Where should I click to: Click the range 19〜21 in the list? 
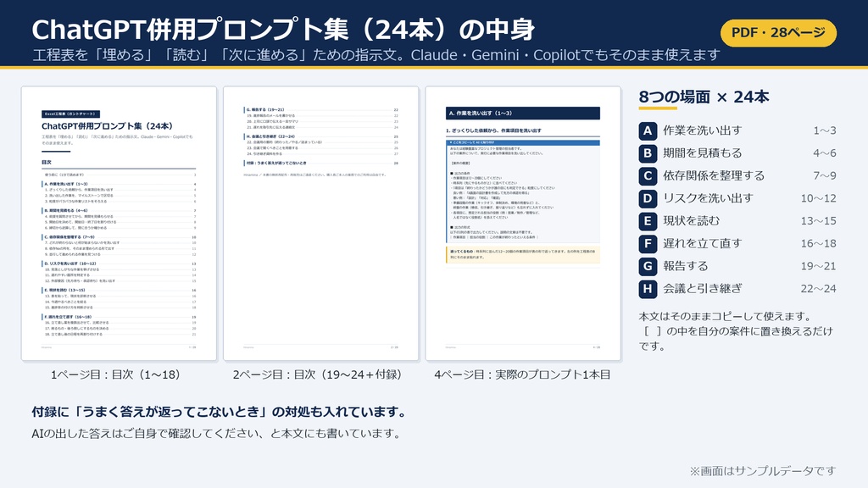click(818, 266)
